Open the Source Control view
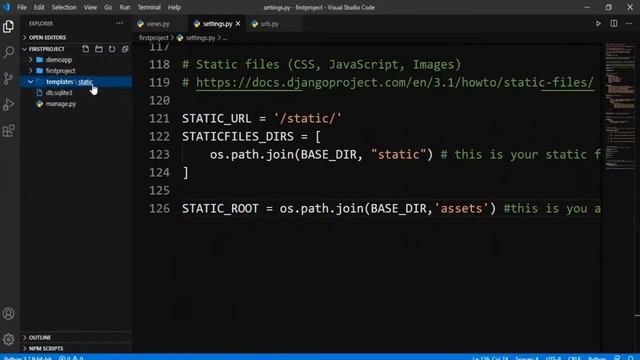640x360 pixels. tap(8, 78)
